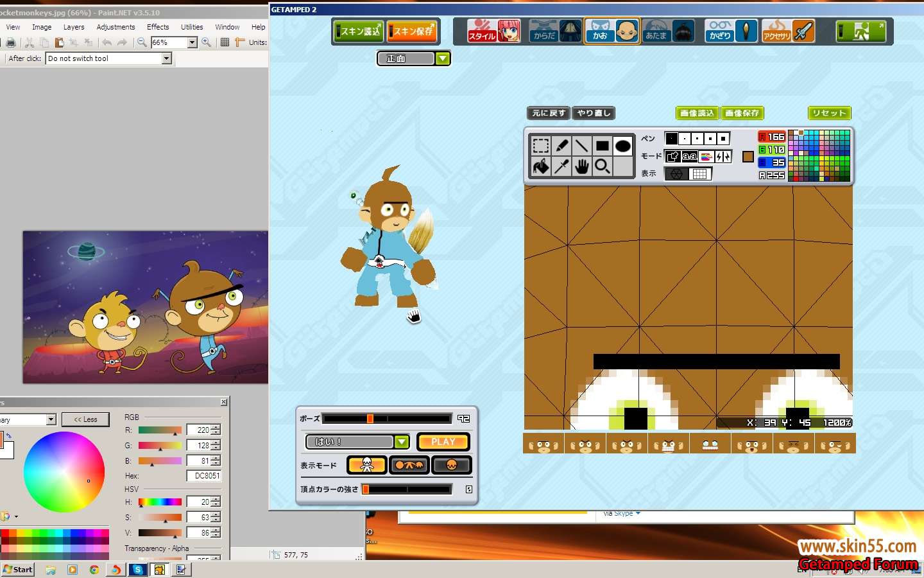924x578 pixels.
Task: Toggle the rainbow gradient mode button
Action: pos(706,156)
